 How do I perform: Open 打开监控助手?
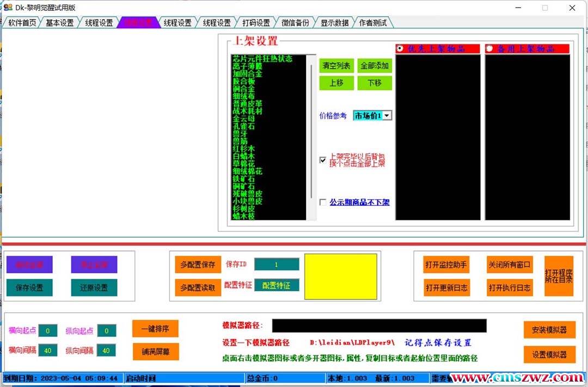[446, 265]
